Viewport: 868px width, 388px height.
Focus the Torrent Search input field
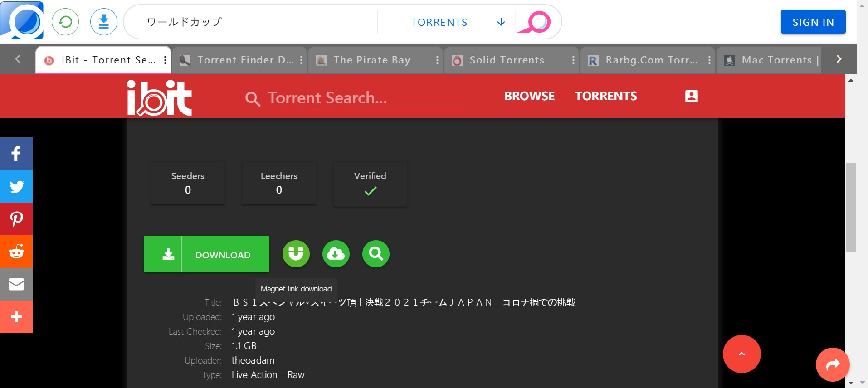tap(367, 98)
